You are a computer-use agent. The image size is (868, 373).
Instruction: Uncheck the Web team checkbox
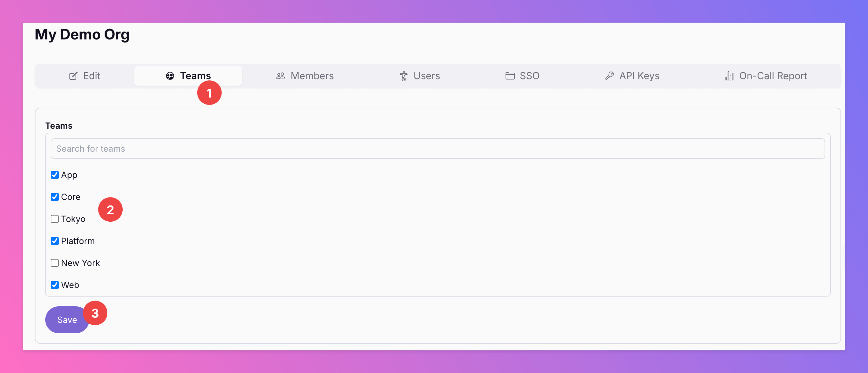pyautogui.click(x=54, y=285)
